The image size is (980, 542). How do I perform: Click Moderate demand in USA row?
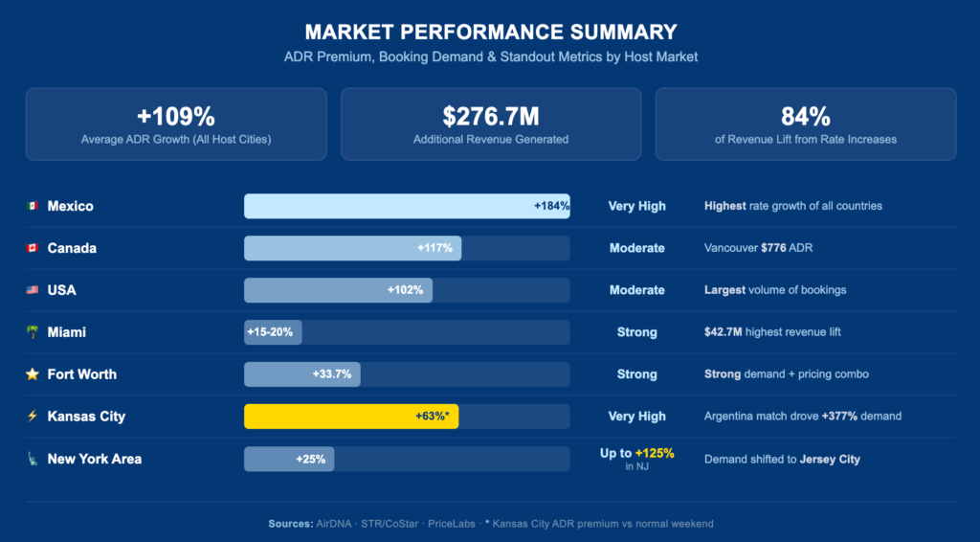636,290
